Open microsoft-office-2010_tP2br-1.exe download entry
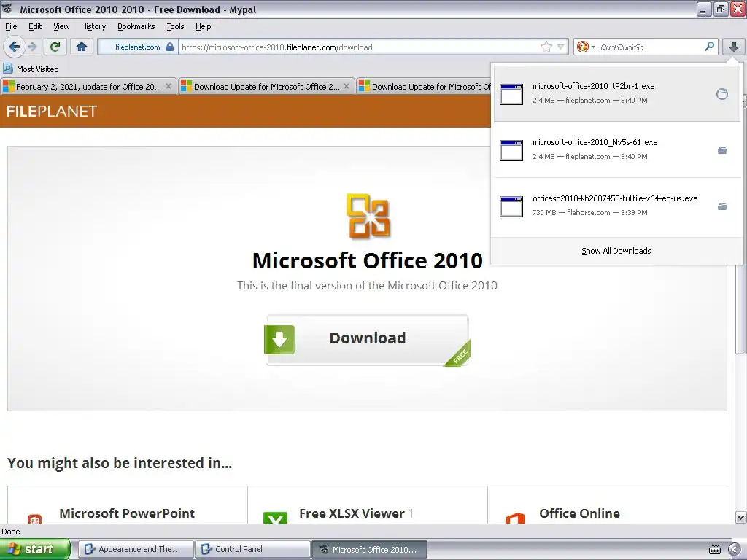The height and width of the screenshot is (560, 747). tap(616, 93)
